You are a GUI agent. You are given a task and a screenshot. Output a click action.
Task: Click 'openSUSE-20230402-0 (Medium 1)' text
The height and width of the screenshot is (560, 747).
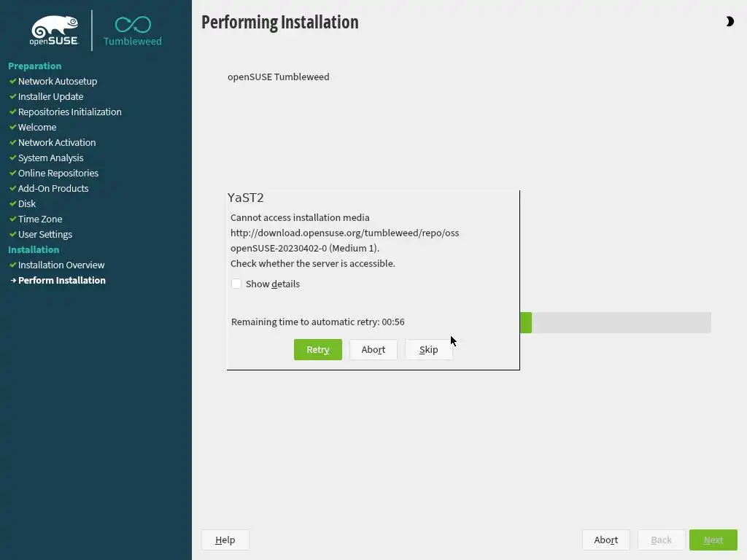click(305, 248)
